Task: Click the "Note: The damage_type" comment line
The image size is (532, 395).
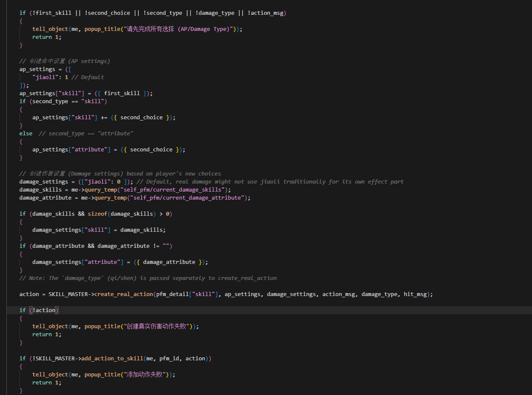Action: [x=148, y=278]
